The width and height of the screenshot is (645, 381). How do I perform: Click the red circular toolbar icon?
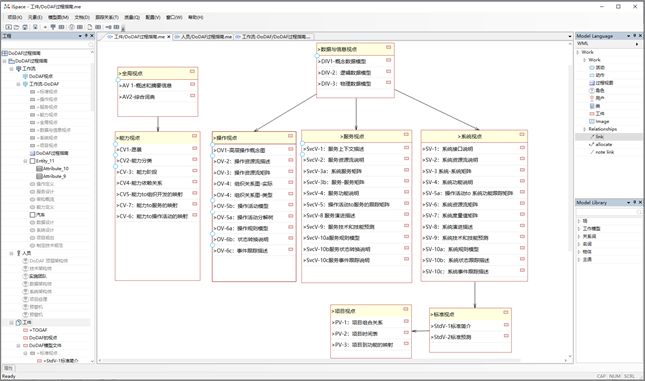pyautogui.click(x=72, y=27)
